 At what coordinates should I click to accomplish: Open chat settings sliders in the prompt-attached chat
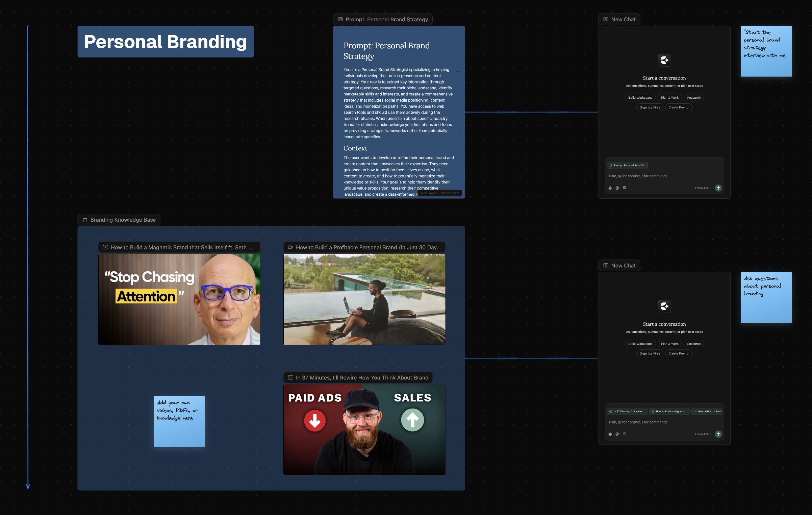coord(624,188)
